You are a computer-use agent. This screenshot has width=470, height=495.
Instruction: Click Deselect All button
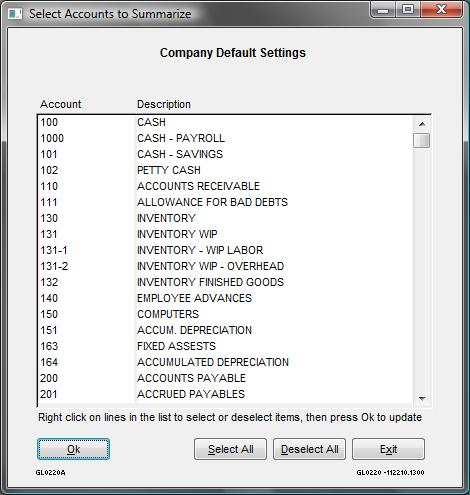coord(309,449)
